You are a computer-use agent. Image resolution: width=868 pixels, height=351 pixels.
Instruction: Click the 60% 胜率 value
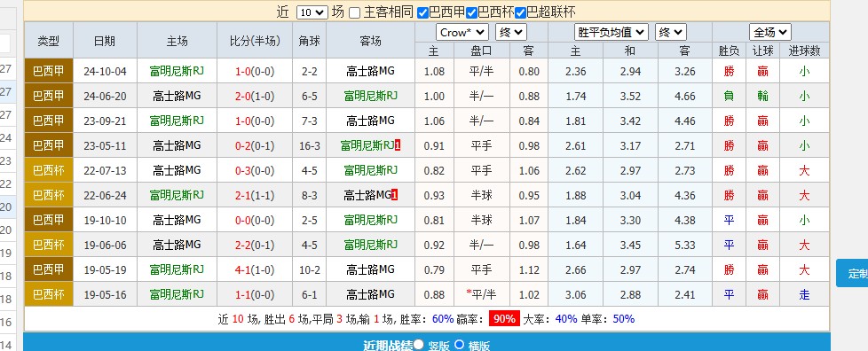(x=443, y=319)
